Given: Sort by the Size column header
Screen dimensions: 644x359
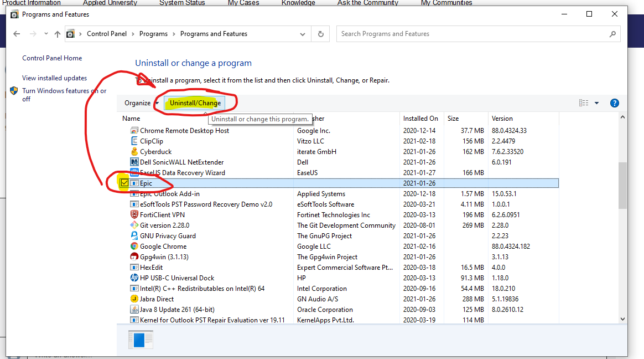Looking at the screenshot, I should click(x=453, y=119).
